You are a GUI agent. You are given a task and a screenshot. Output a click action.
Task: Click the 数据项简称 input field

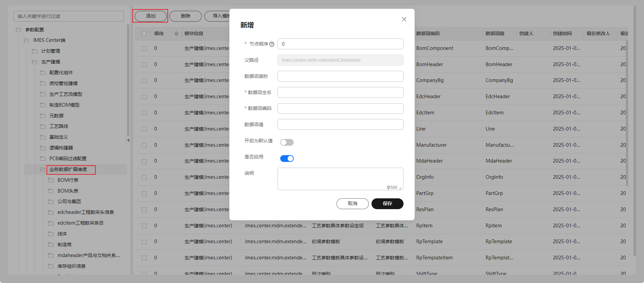coord(341,76)
